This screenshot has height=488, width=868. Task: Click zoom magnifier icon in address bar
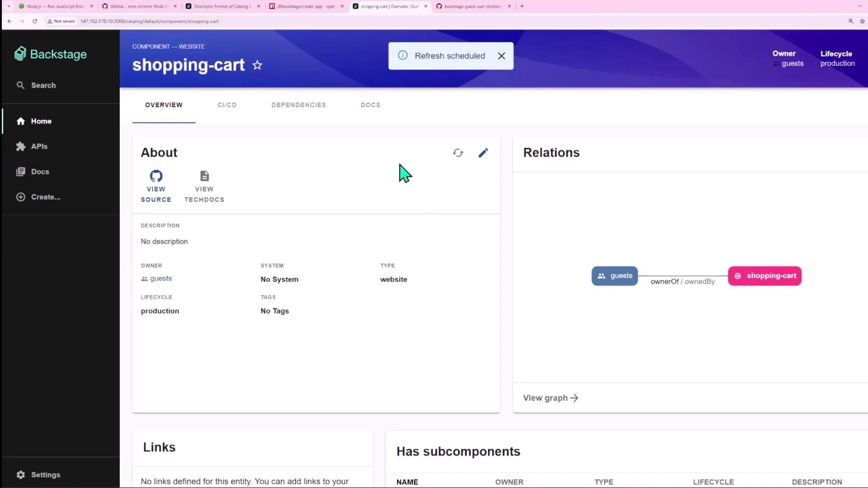[x=851, y=21]
